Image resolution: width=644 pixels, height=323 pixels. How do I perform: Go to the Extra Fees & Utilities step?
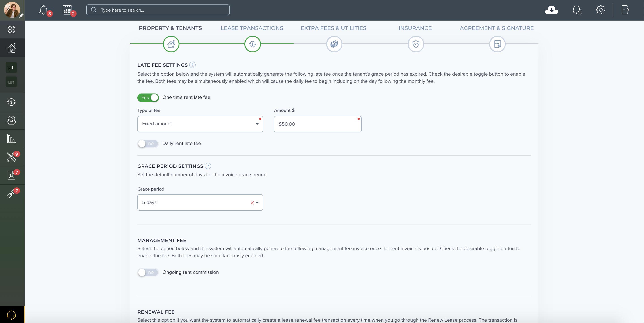coord(333,28)
